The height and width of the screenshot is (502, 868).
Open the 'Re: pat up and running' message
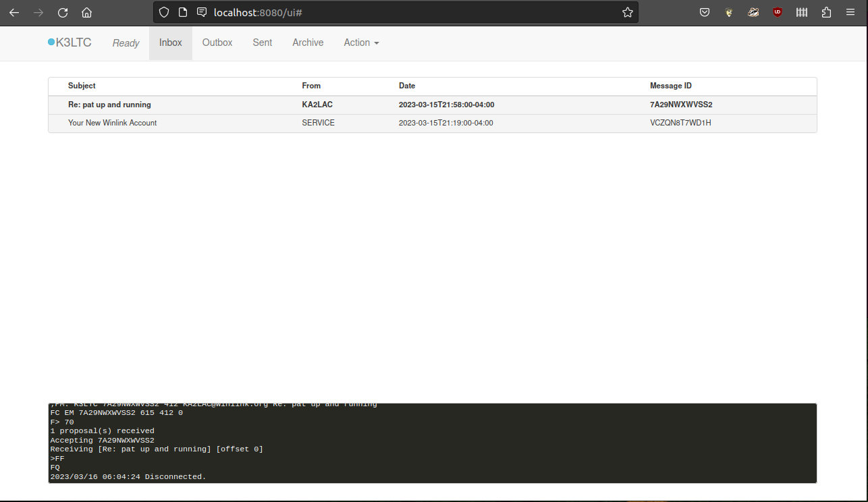[x=109, y=105]
